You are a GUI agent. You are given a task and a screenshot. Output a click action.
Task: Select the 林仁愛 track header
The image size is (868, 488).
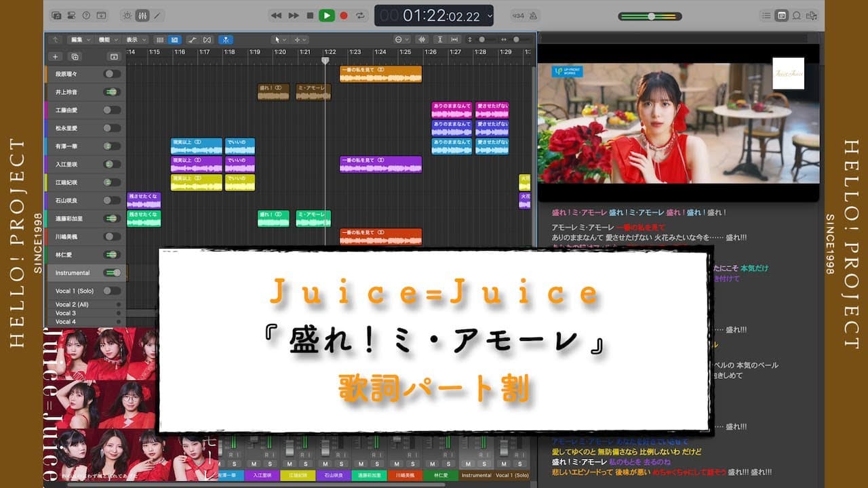[x=85, y=255]
